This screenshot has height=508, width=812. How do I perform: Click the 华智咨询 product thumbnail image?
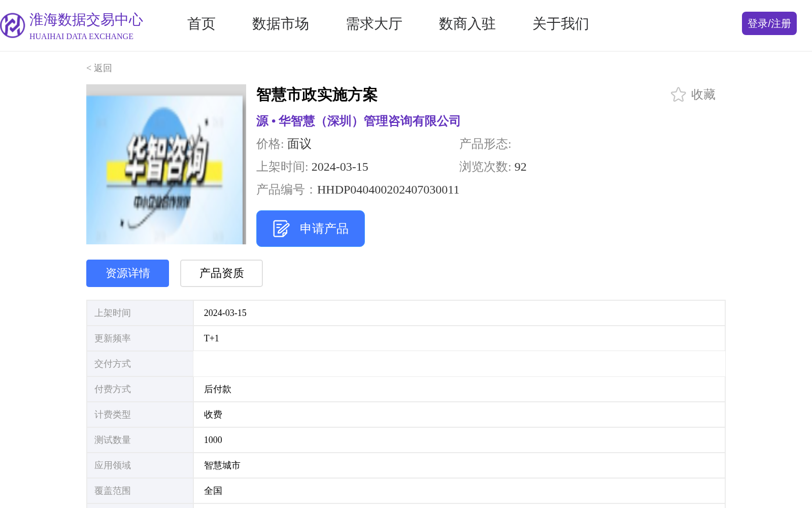(166, 164)
